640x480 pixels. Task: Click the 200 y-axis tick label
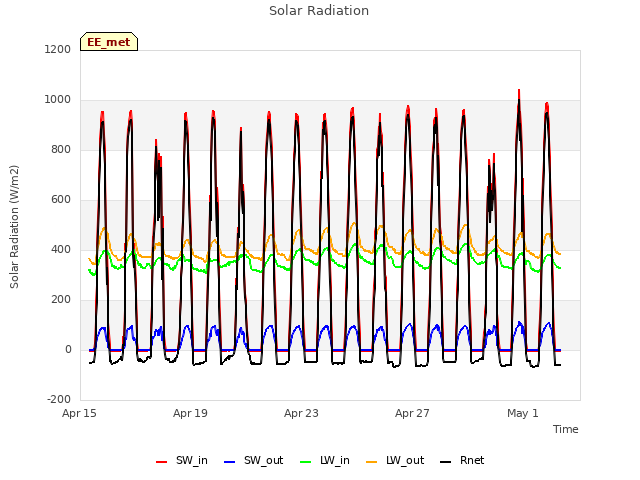(61, 300)
